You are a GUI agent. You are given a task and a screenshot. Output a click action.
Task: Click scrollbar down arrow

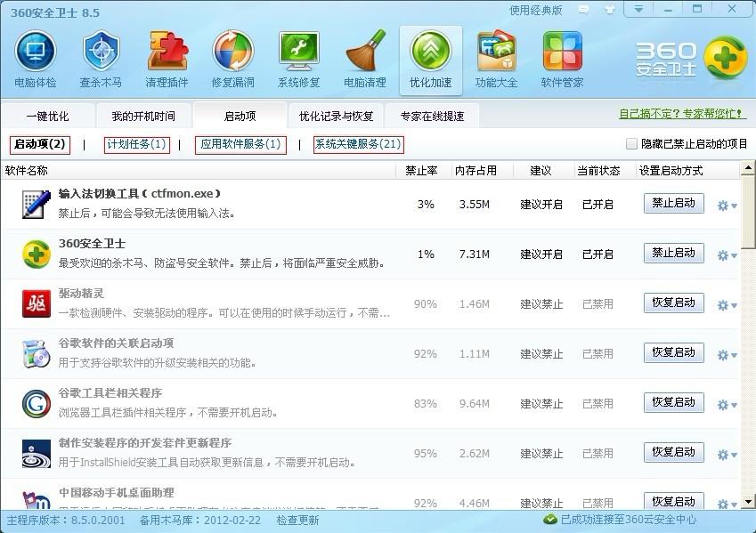[x=748, y=501]
